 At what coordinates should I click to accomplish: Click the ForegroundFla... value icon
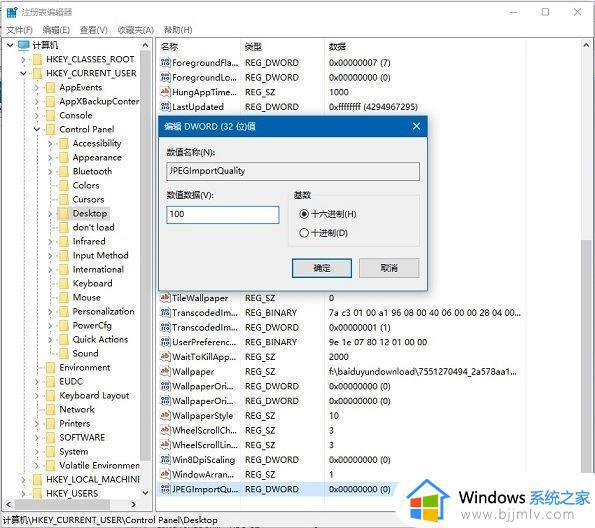(165, 62)
